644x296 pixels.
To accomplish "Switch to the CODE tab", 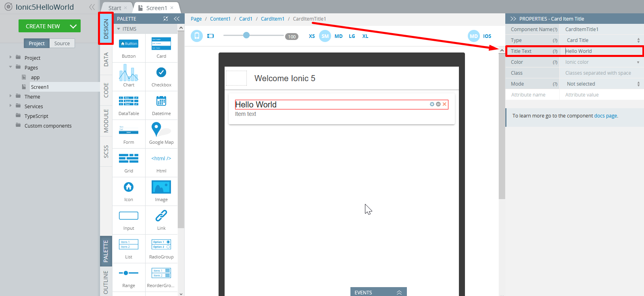I will (x=106, y=90).
